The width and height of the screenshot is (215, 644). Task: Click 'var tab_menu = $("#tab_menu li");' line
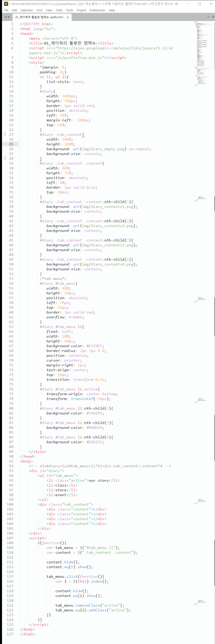click(x=83, y=548)
